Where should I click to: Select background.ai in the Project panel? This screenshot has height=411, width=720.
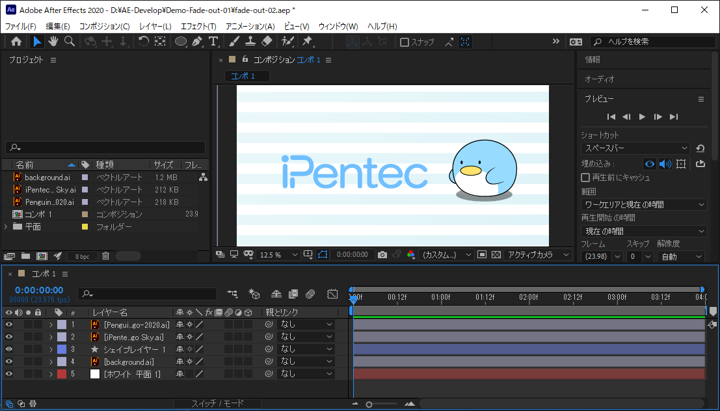click(x=47, y=177)
